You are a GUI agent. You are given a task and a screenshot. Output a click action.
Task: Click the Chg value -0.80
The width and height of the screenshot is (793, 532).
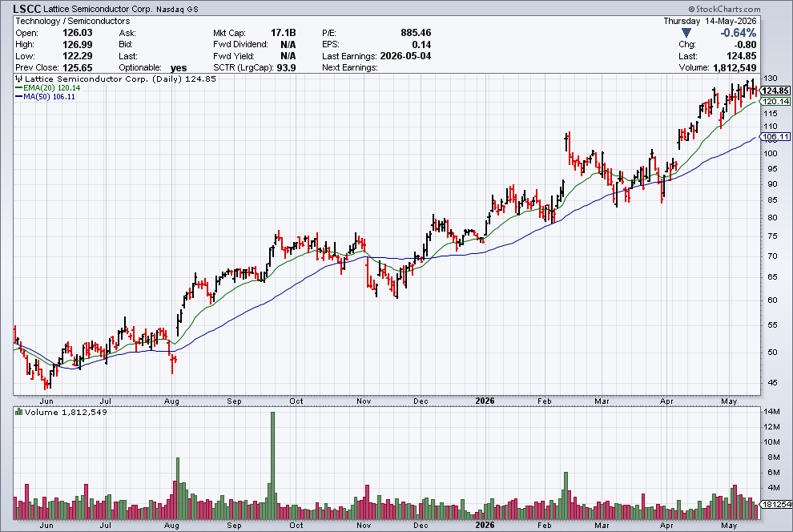[x=746, y=45]
